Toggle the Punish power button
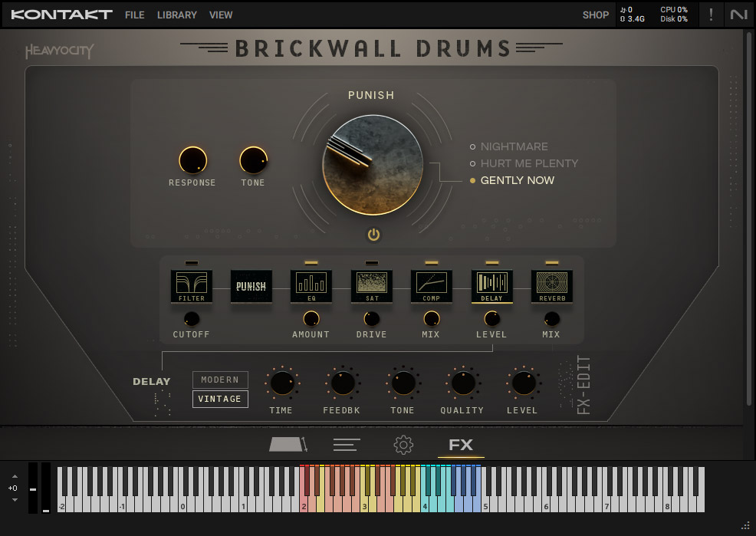The height and width of the screenshot is (536, 756). pos(373,235)
